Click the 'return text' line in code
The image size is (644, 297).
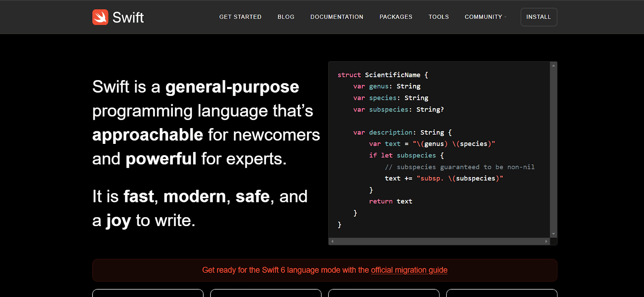pyautogui.click(x=390, y=201)
